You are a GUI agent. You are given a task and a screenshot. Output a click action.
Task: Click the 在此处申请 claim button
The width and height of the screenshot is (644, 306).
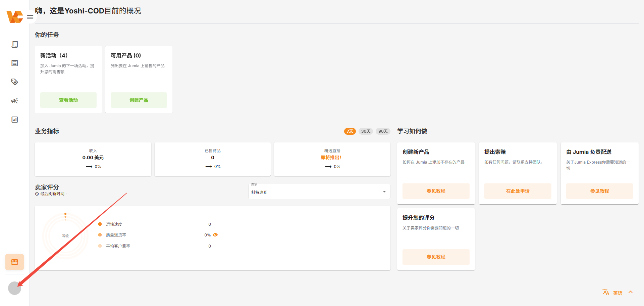tap(518, 191)
